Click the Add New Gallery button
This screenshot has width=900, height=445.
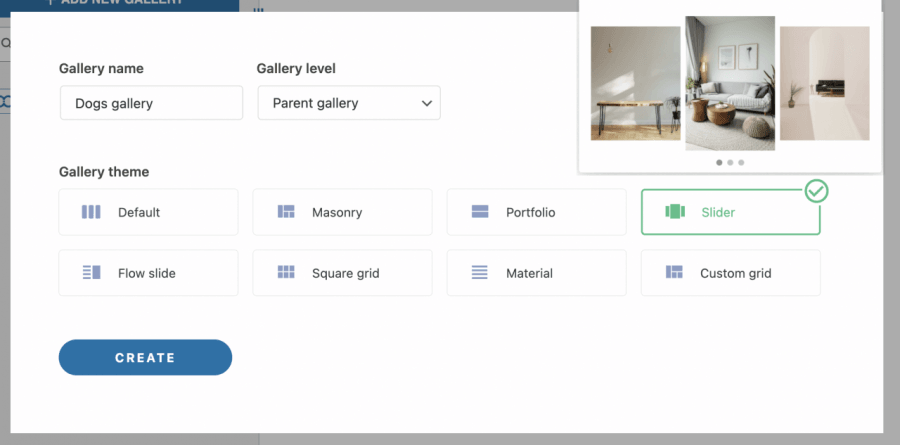tap(119, 4)
